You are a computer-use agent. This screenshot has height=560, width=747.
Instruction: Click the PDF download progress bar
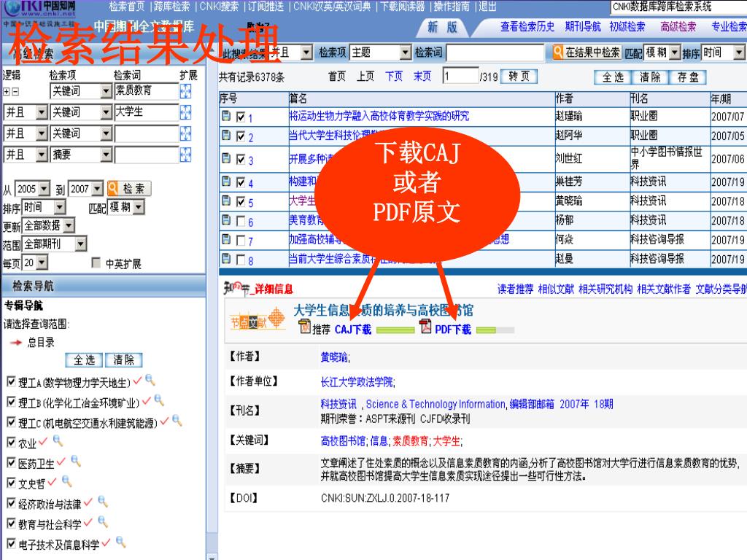(x=495, y=330)
